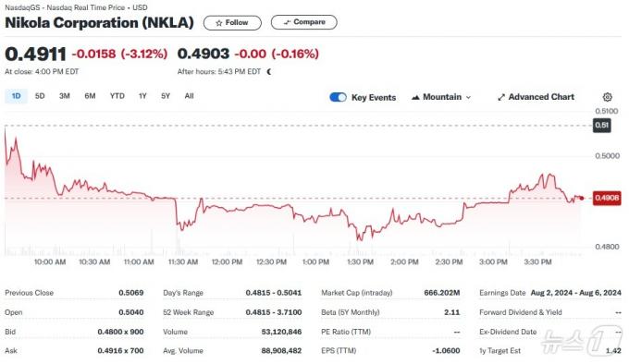This screenshot has width=629, height=364.
Task: Select the 3M range tab
Action: pyautogui.click(x=64, y=96)
